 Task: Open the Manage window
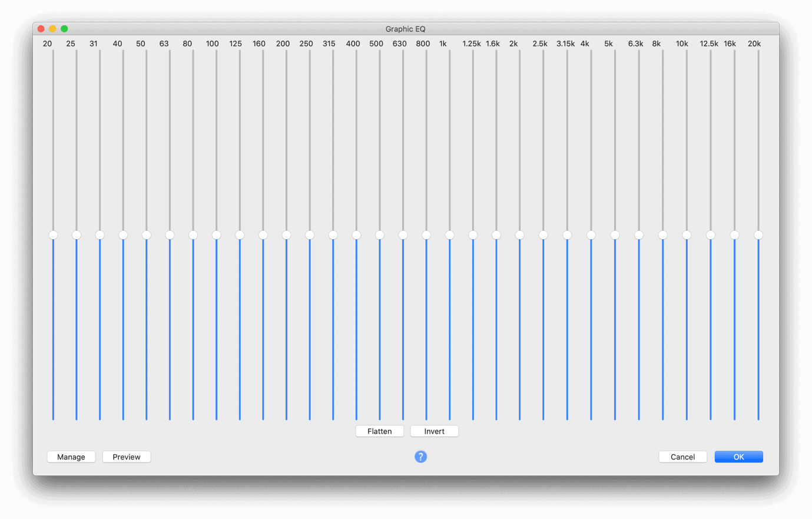tap(71, 457)
